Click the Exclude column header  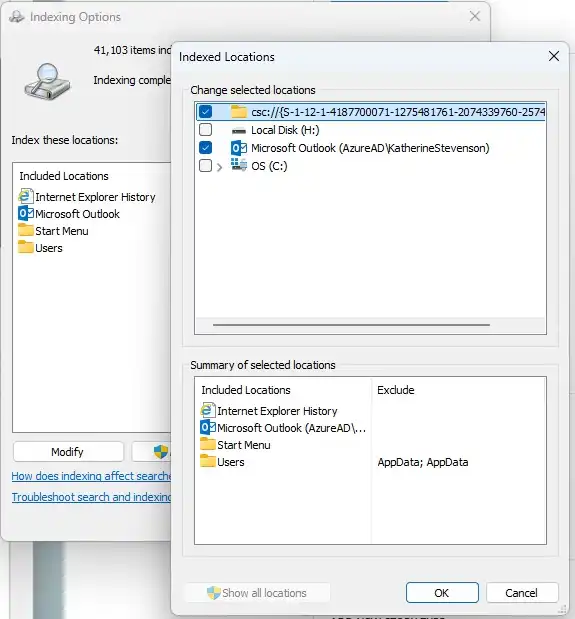point(395,390)
